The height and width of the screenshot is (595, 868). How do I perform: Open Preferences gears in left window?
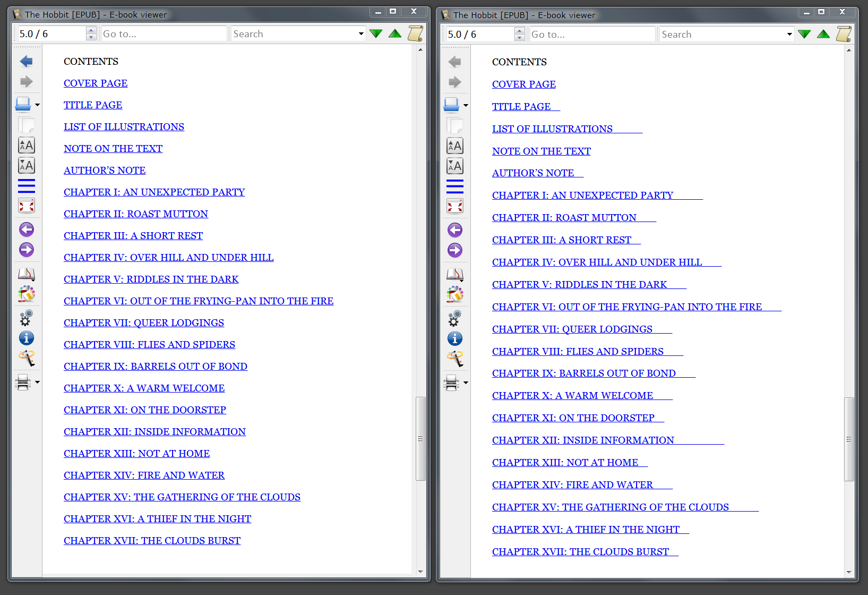coord(27,318)
